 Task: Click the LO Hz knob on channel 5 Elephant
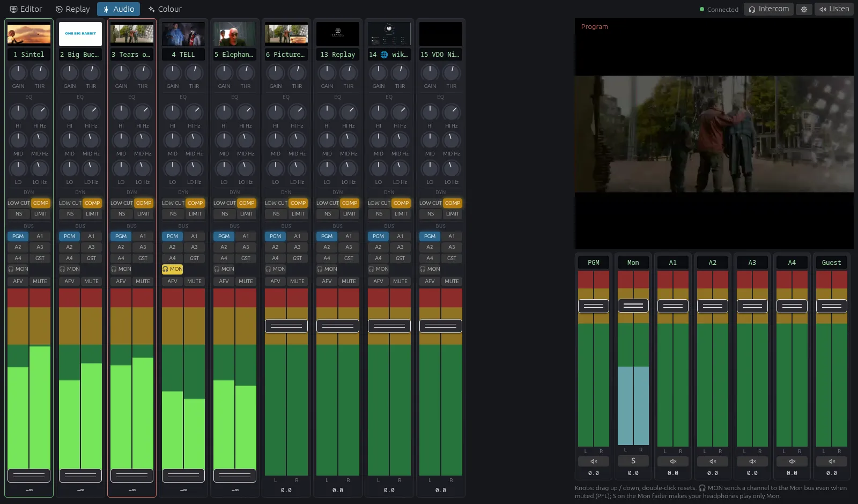click(246, 168)
